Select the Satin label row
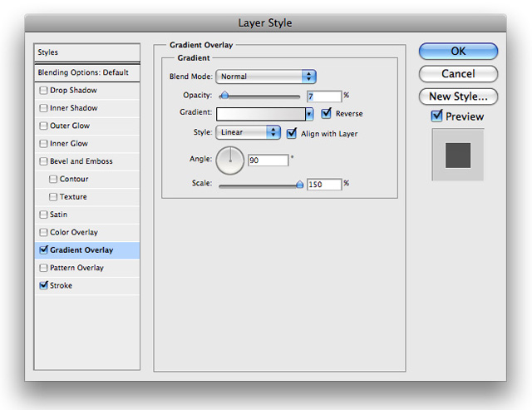 (87, 215)
